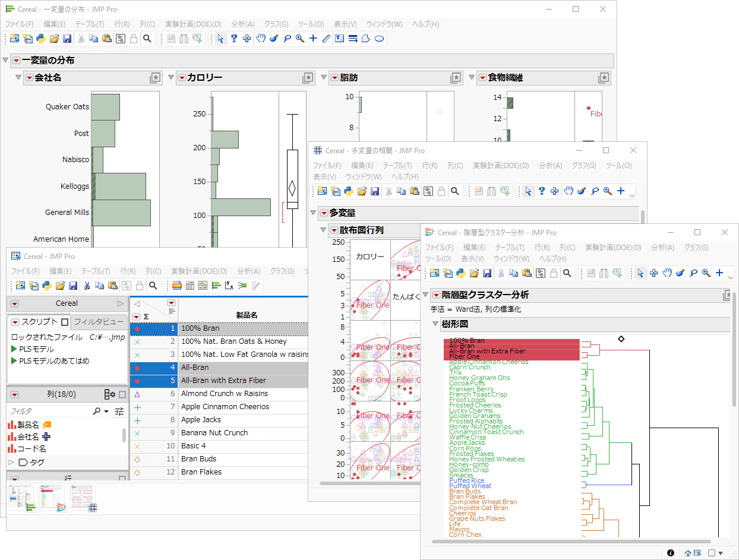Open red triangle menu for カロリー

181,78
